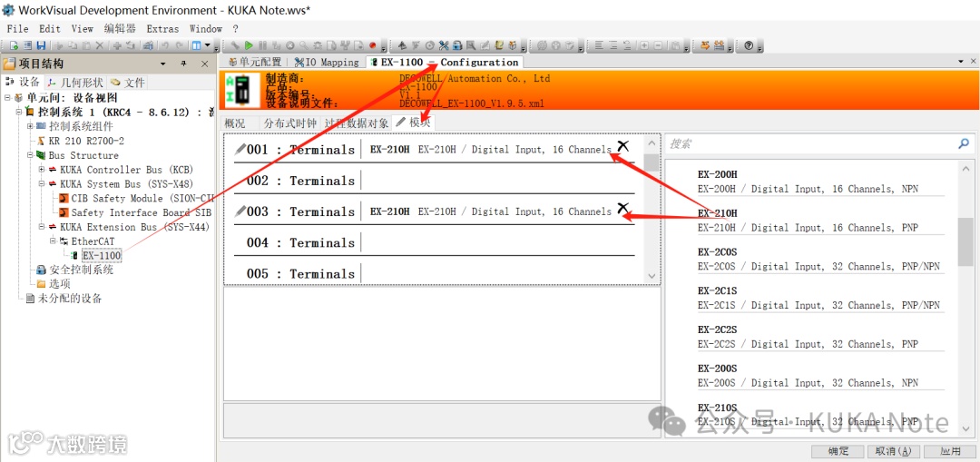Collapse the EtherCAT tree node
980x462 pixels.
(x=54, y=241)
